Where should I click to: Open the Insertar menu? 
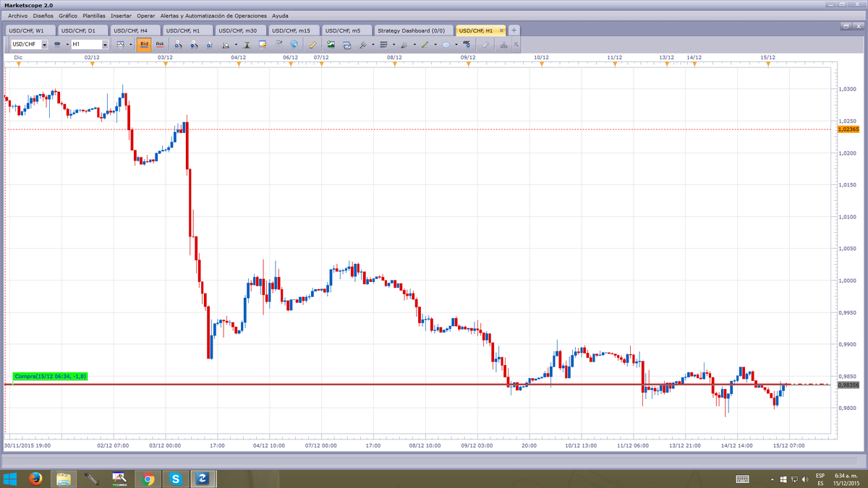click(121, 15)
